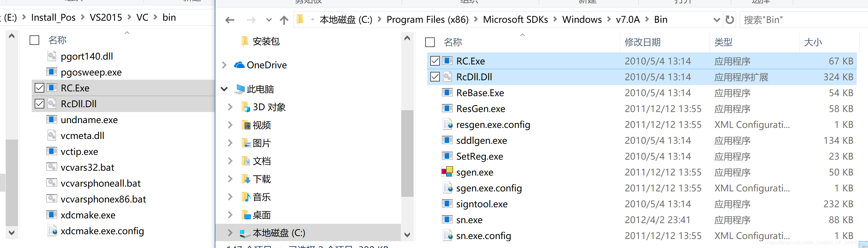Click the folder icon at the start of the address bar
The height and width of the screenshot is (248, 868).
[300, 19]
